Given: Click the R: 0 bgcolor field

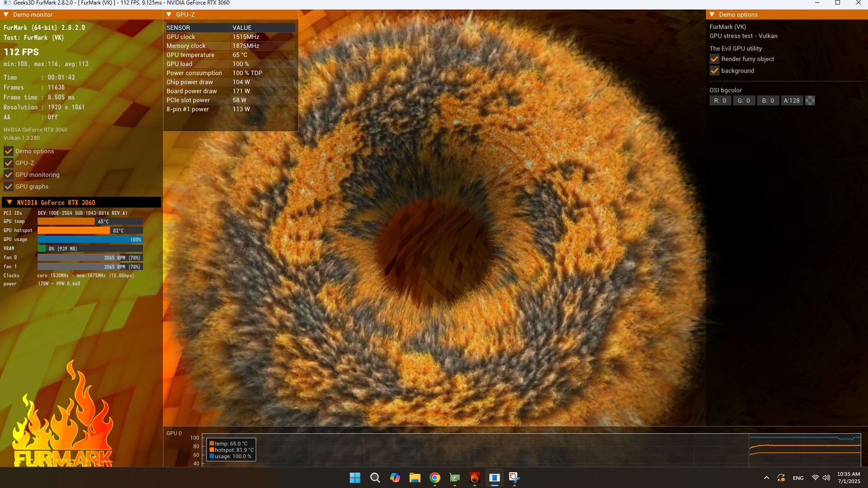Looking at the screenshot, I should (x=720, y=100).
